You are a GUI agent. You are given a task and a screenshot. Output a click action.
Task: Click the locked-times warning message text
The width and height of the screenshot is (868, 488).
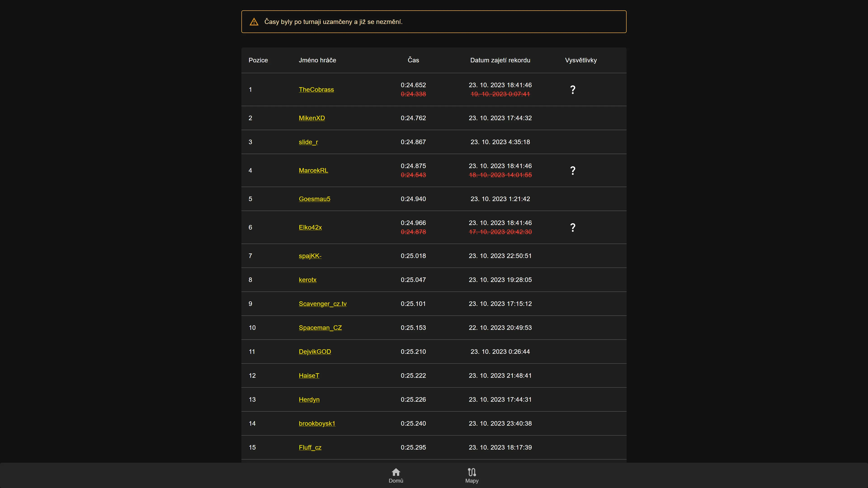coord(333,22)
